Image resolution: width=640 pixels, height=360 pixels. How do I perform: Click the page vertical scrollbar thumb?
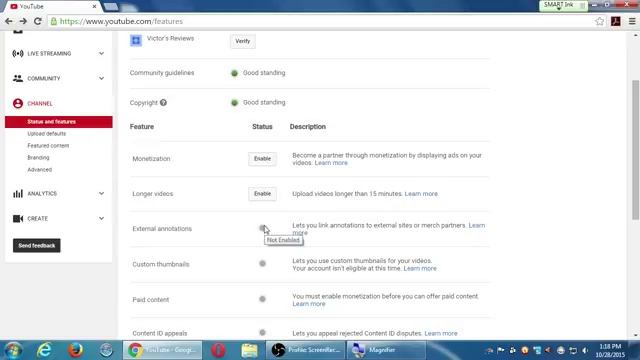636,150
